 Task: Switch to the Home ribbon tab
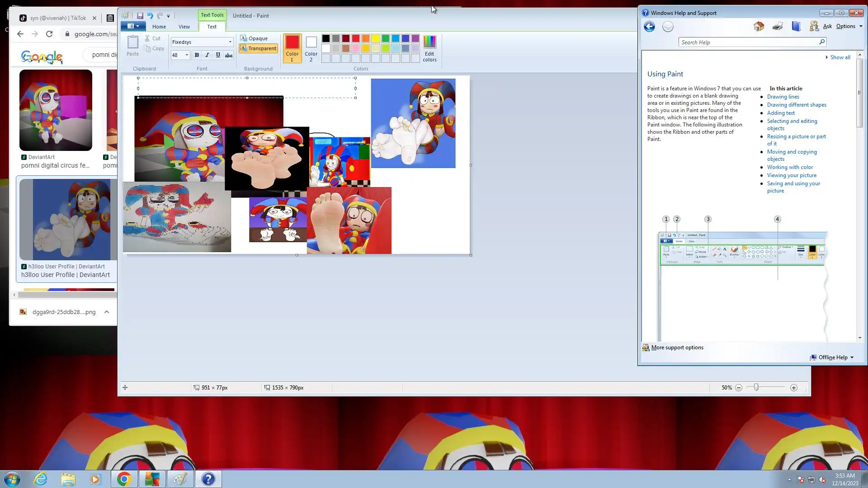tap(159, 27)
